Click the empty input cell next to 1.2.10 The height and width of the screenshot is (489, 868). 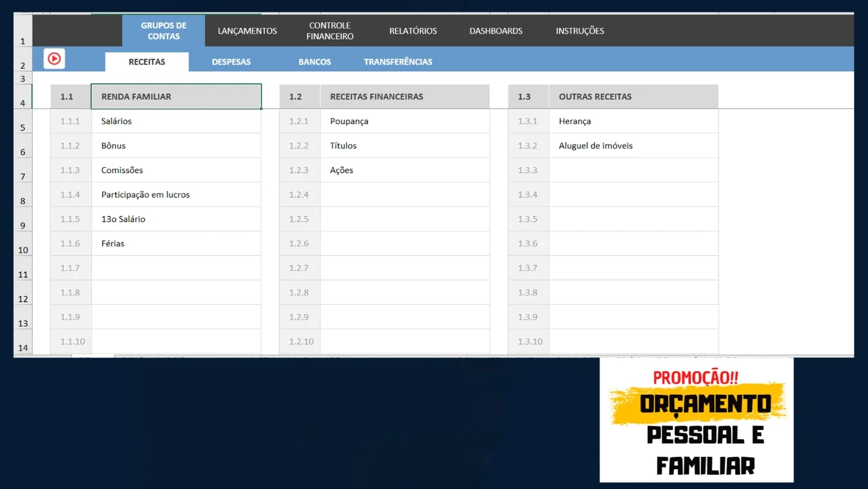pyautogui.click(x=405, y=342)
